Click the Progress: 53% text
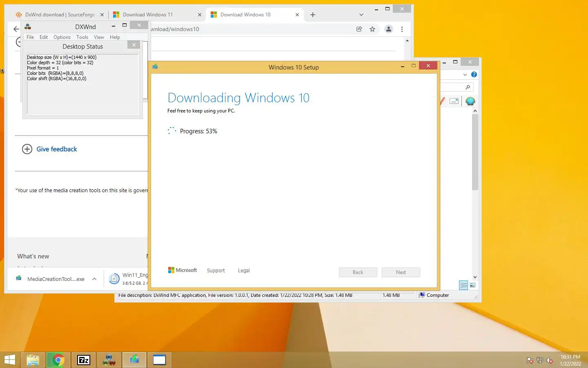588x368 pixels. point(198,131)
